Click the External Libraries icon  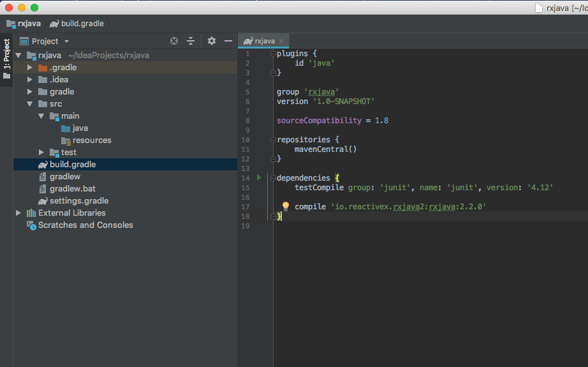(31, 213)
